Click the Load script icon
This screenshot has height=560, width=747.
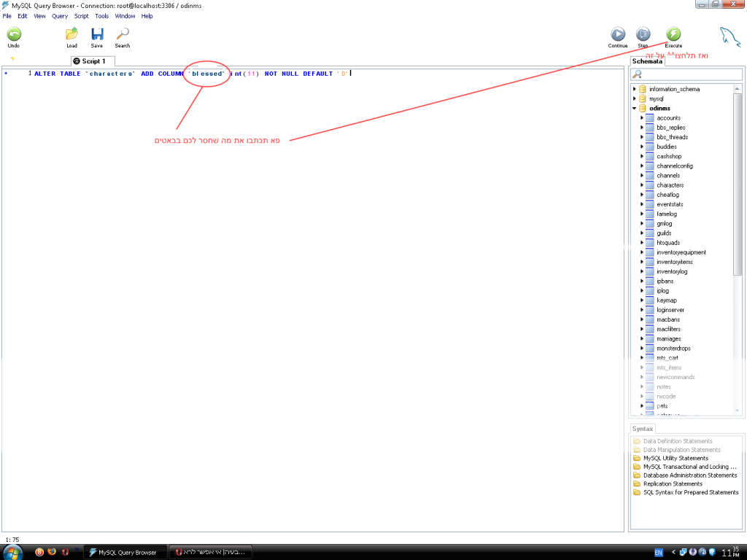coord(71,34)
